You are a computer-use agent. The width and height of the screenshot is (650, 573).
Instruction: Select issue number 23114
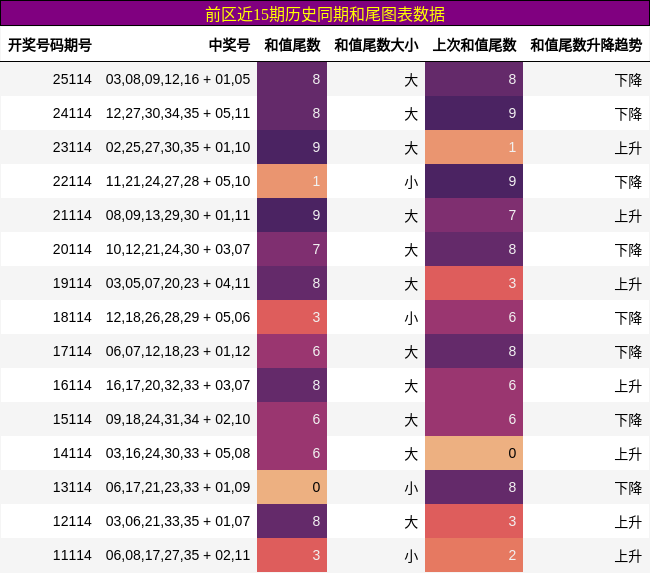click(x=72, y=147)
